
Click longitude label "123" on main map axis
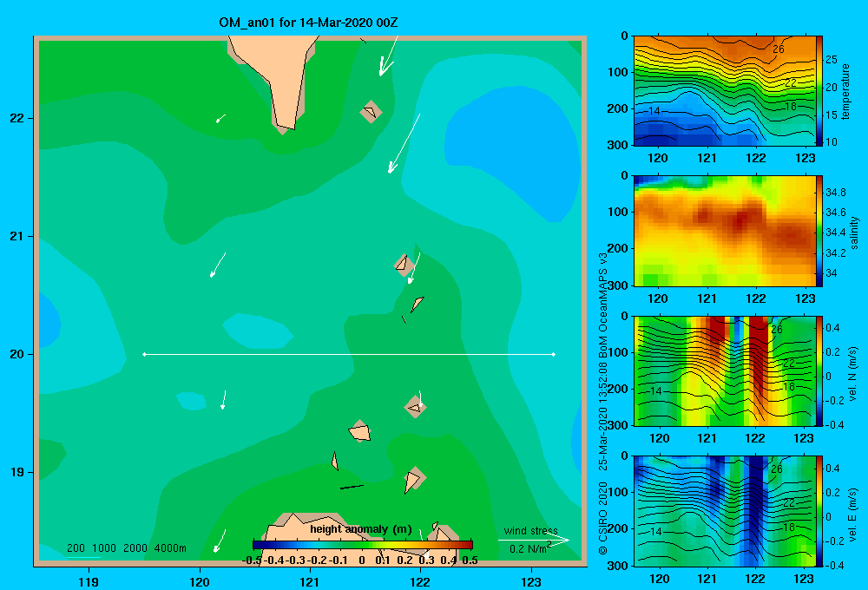531,581
